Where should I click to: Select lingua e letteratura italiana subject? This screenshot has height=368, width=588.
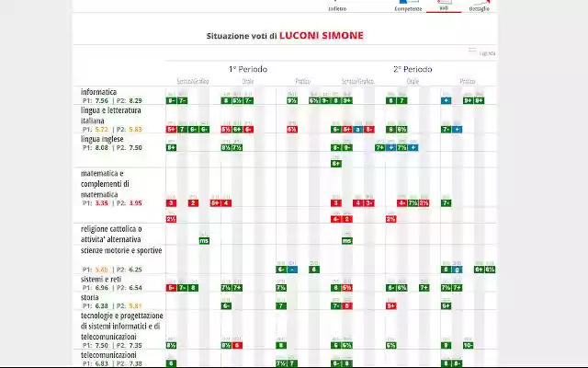(x=111, y=115)
